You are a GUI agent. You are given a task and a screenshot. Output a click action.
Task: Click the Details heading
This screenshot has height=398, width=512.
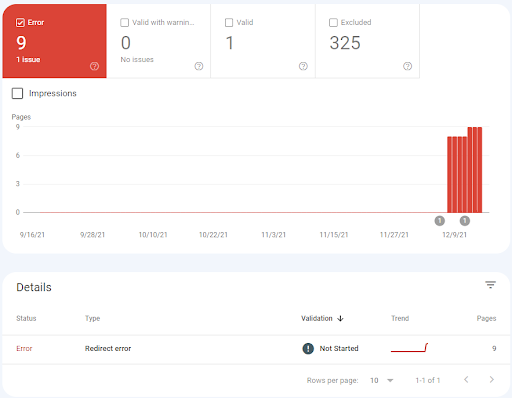pyautogui.click(x=34, y=287)
